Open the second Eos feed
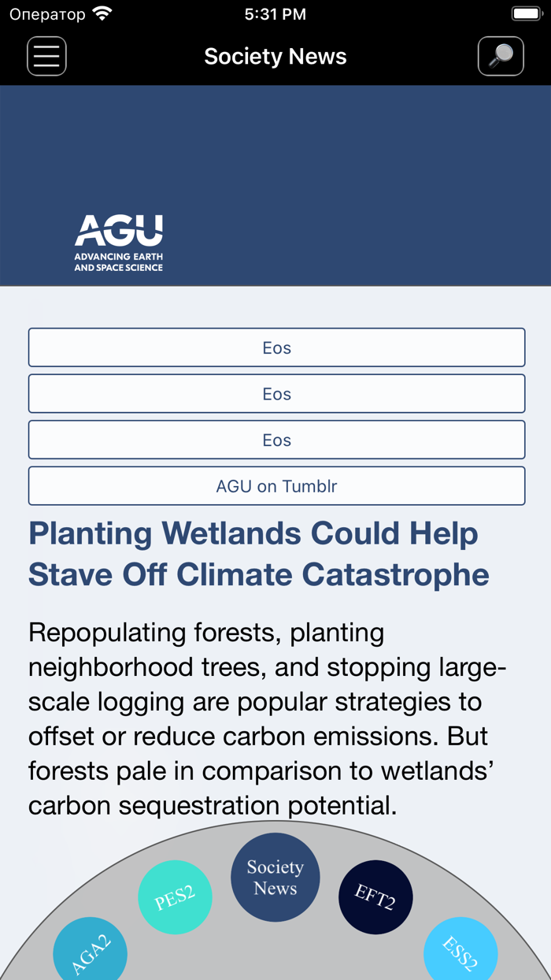The width and height of the screenshot is (551, 980). pyautogui.click(x=276, y=393)
